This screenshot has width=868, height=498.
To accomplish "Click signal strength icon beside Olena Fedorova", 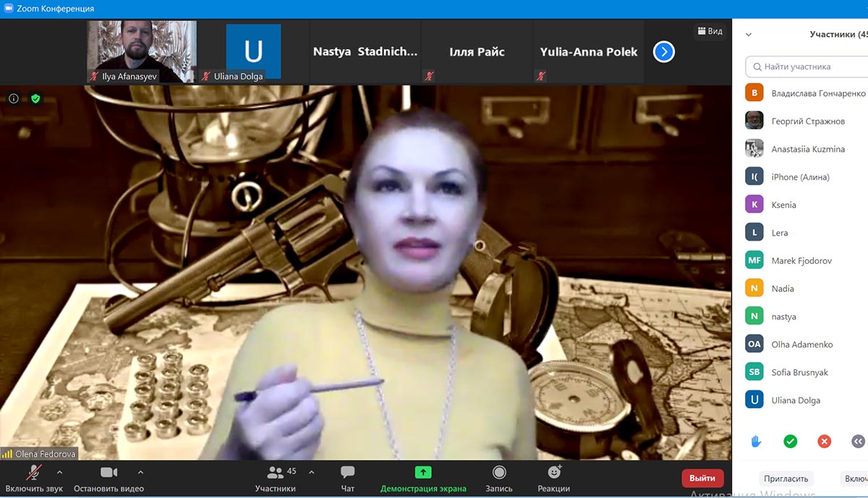I will pyautogui.click(x=7, y=455).
